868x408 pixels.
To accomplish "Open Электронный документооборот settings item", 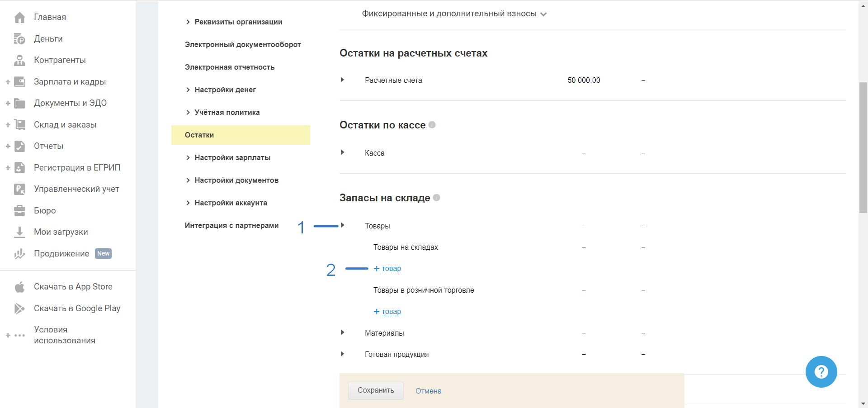I will 243,45.
